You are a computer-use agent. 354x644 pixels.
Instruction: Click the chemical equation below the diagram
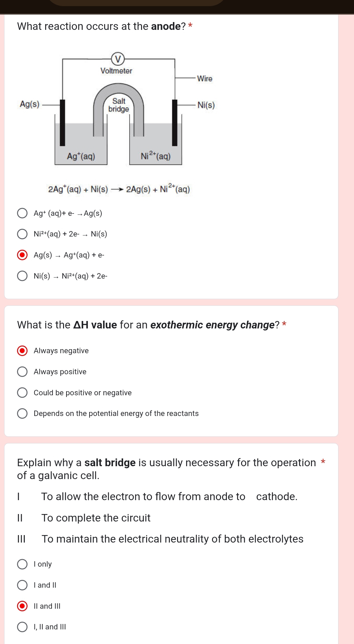click(x=119, y=189)
